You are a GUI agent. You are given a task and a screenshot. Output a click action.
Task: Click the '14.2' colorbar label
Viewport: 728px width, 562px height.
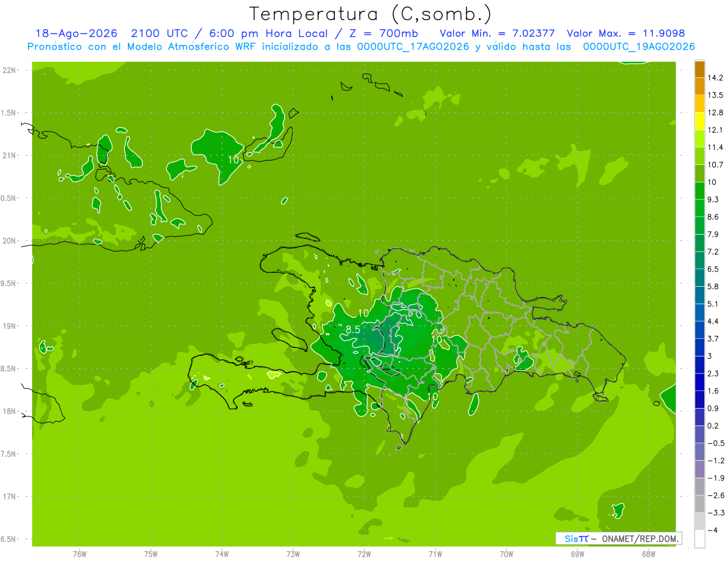[x=715, y=78]
